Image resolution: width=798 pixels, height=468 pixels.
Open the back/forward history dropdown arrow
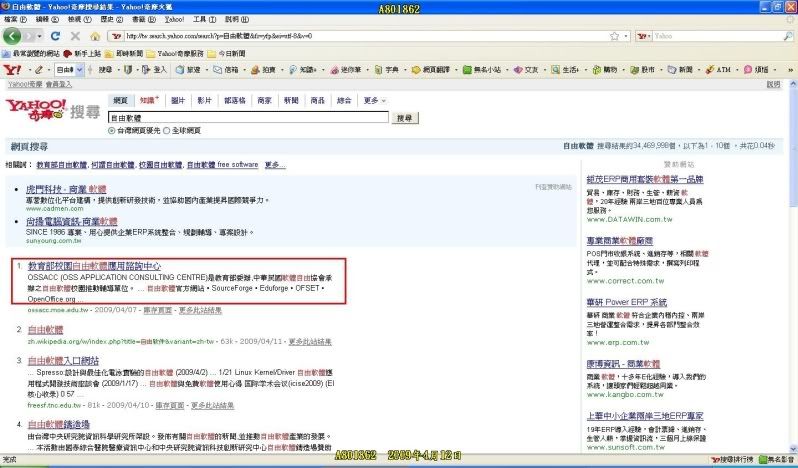pyautogui.click(x=40, y=36)
